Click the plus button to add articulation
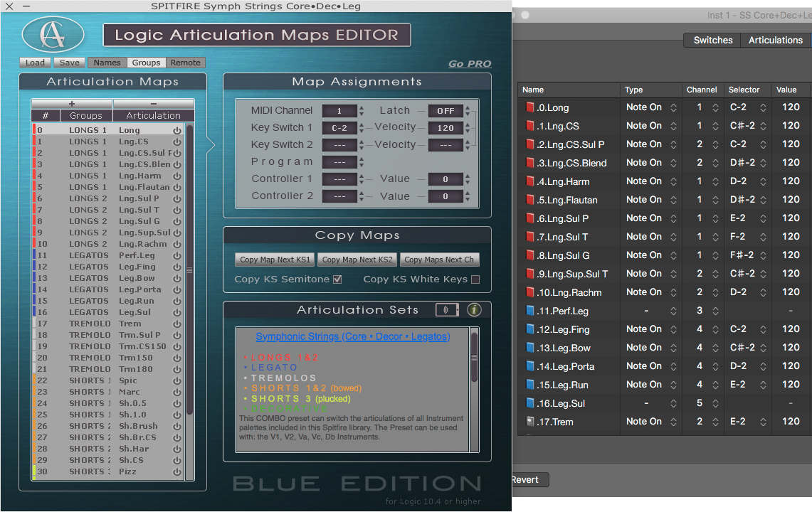The width and height of the screenshot is (812, 512). click(x=71, y=104)
